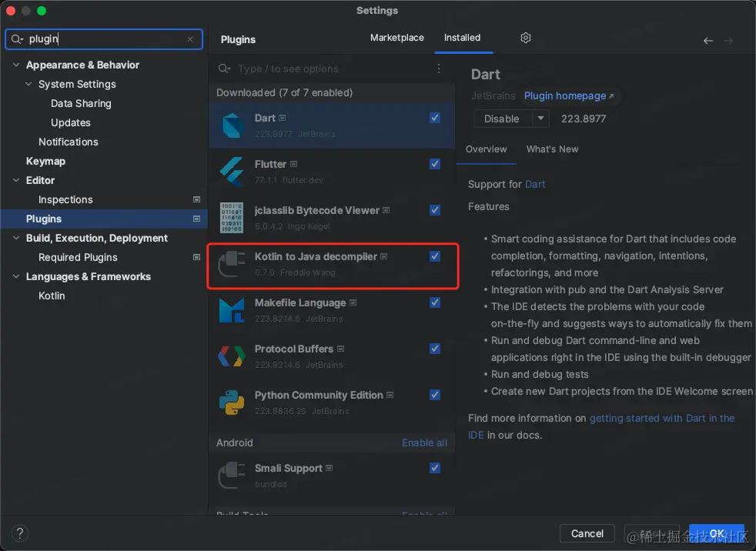Viewport: 756px width, 551px height.
Task: Open the Disable button dropdown arrow
Action: pos(540,119)
